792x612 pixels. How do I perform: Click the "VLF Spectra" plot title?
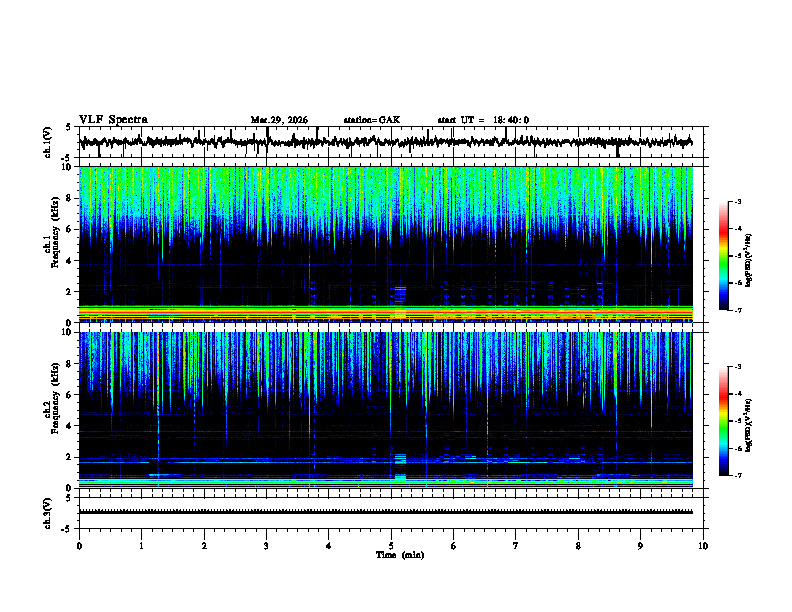113,120
